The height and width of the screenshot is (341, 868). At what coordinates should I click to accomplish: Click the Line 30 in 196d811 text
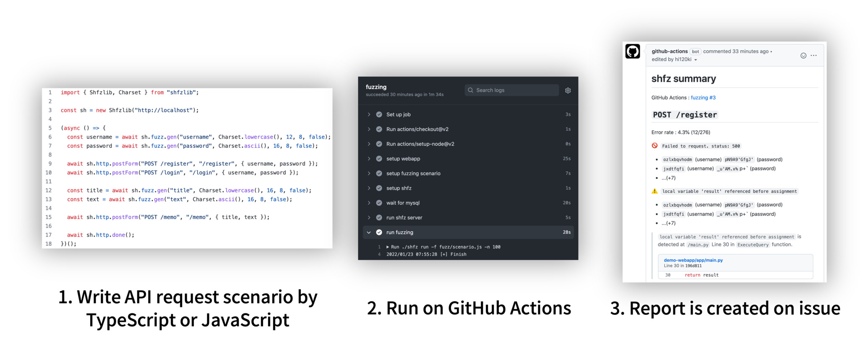[x=683, y=266]
